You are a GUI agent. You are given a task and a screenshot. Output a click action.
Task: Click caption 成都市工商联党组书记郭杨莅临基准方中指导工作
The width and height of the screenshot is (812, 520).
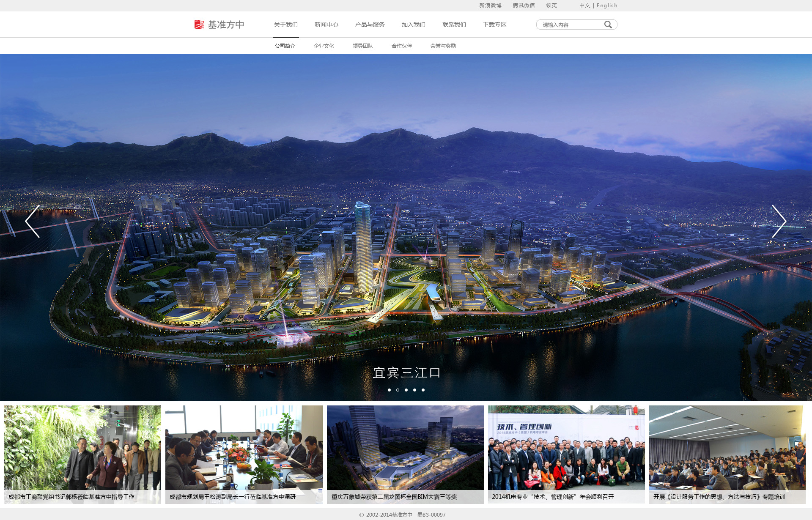click(71, 497)
